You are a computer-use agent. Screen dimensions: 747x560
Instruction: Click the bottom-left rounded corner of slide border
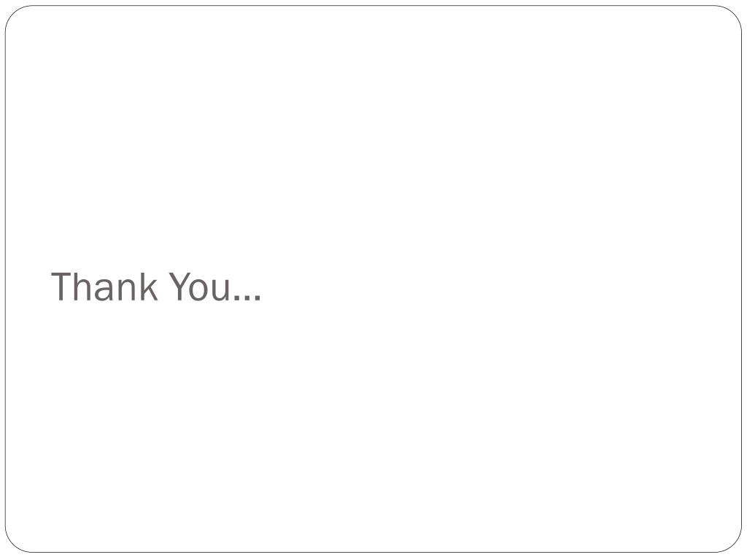point(13,544)
